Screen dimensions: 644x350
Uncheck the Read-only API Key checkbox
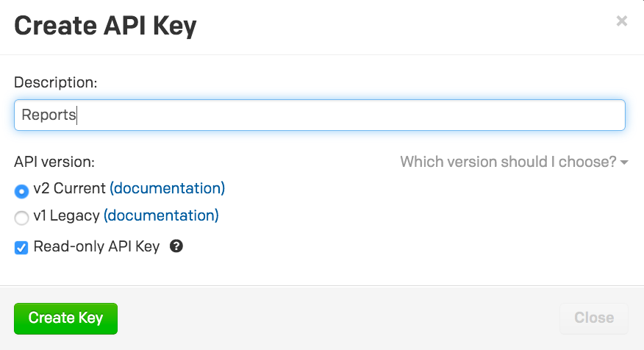coord(21,248)
